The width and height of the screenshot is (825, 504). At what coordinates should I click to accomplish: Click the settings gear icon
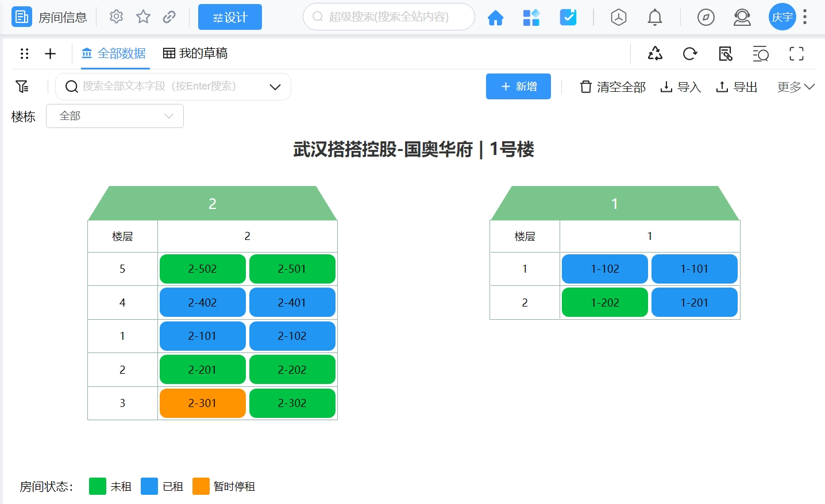(x=116, y=17)
